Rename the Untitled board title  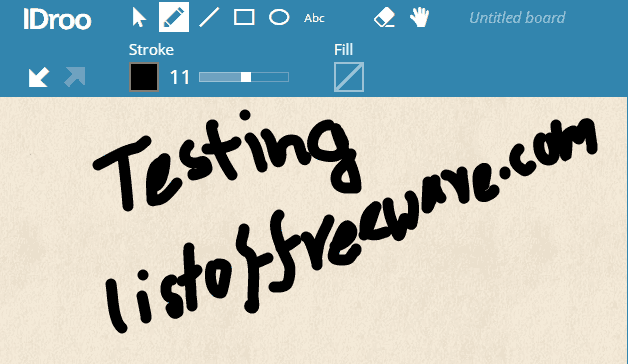click(x=517, y=18)
